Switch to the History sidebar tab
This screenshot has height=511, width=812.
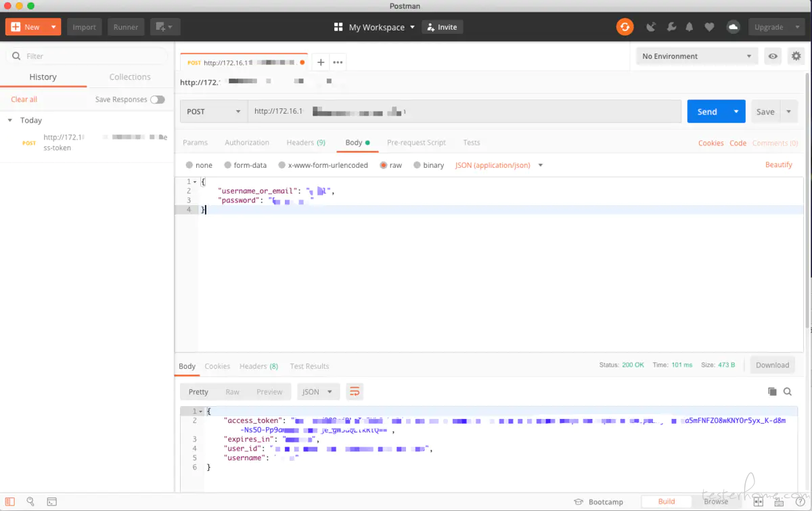43,77
